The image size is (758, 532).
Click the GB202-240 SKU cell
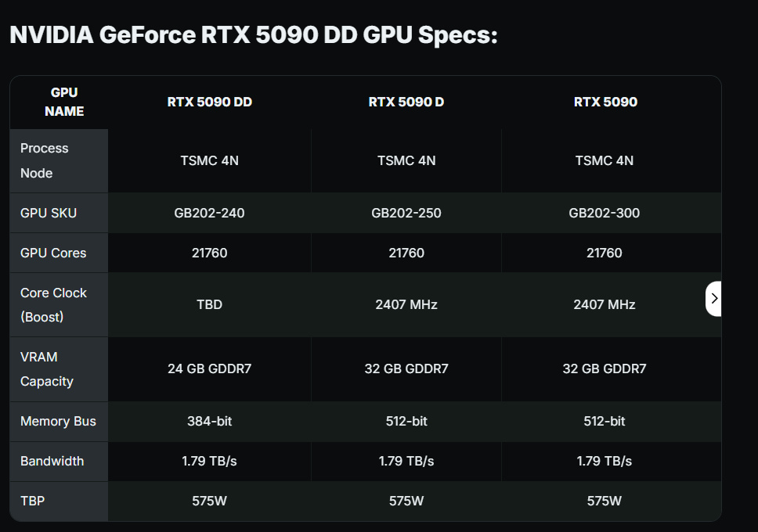point(209,213)
